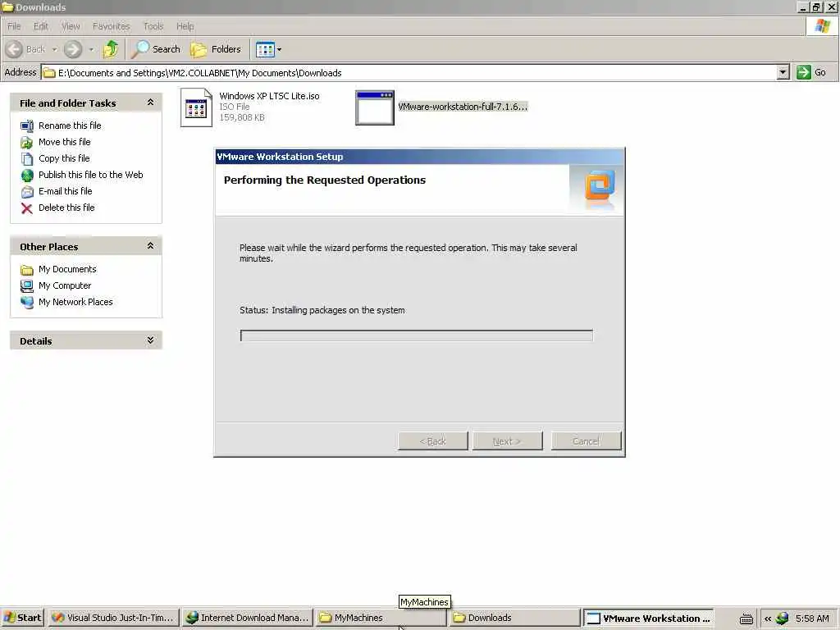The height and width of the screenshot is (630, 840).
Task: Expand the Address bar dropdown
Action: [783, 72]
